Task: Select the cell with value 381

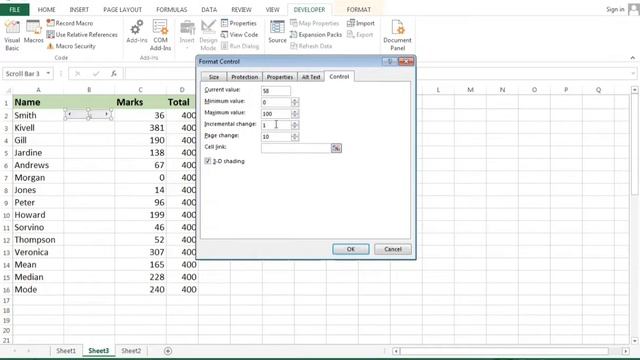Action: 140,128
